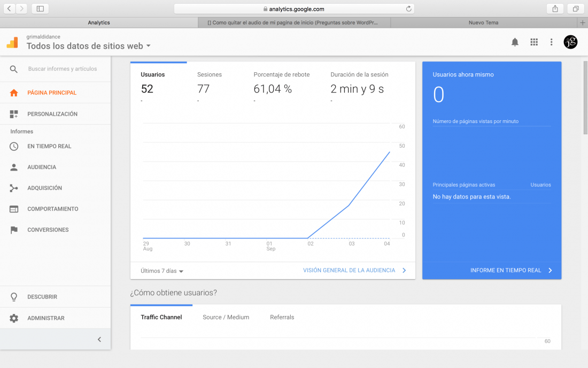Click the Safari back navigation arrow
Viewport: 588px width, 368px height.
pos(10,9)
